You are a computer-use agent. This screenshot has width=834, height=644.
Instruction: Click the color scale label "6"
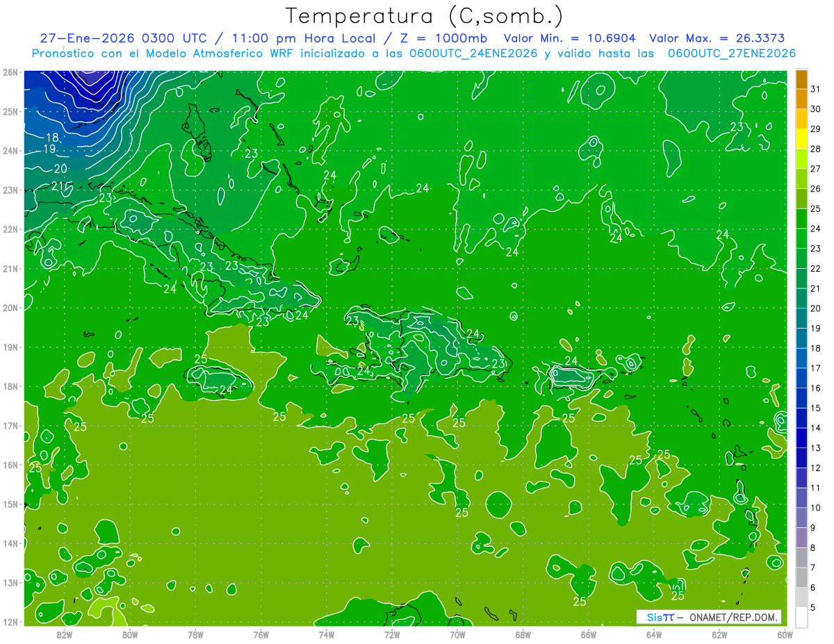click(x=813, y=588)
